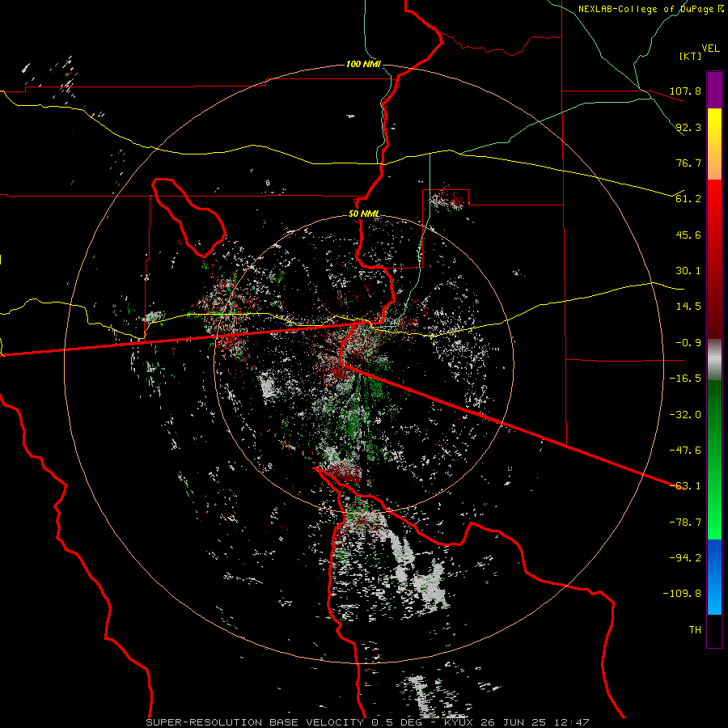This screenshot has width=728, height=728.
Task: Click the TH legend label
Action: point(695,630)
